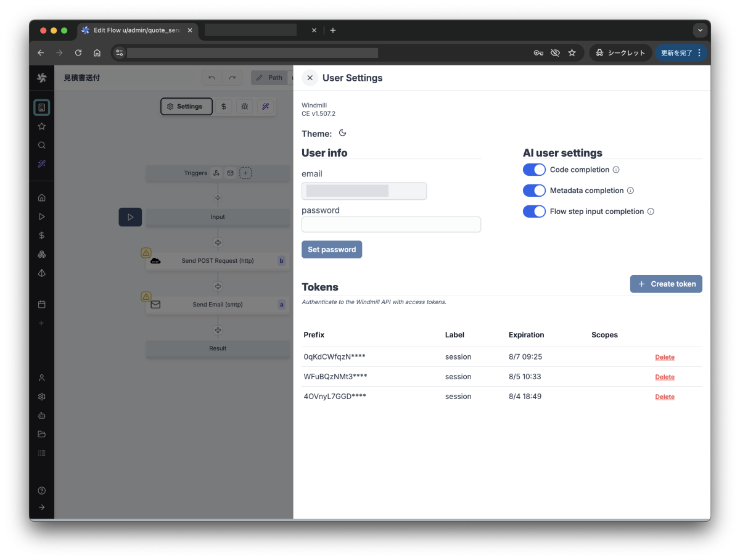Focus the email field
The image size is (740, 560).
point(364,191)
